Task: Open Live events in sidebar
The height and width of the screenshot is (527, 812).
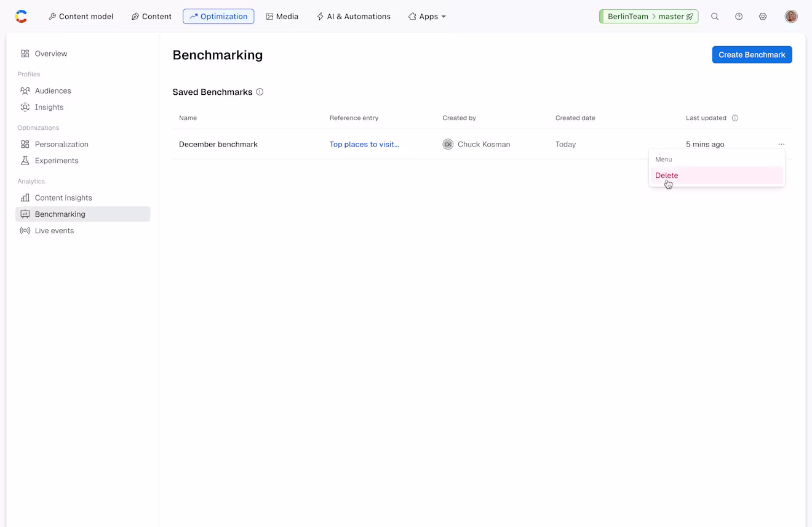Action: 83,231
